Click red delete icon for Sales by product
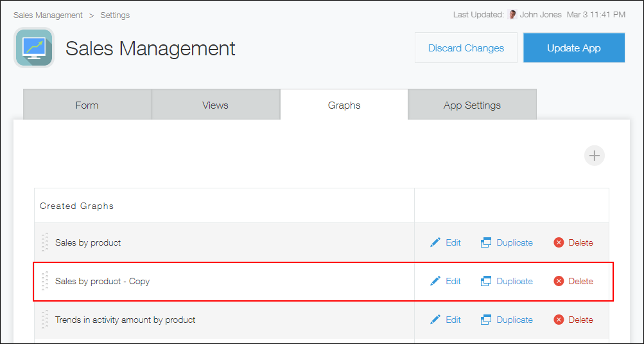 tap(559, 242)
